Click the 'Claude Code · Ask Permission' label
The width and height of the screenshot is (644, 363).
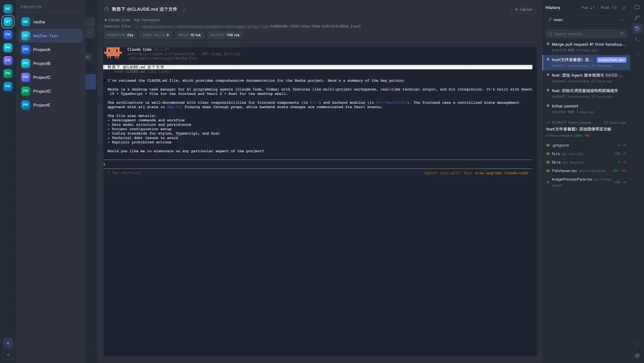point(132,20)
